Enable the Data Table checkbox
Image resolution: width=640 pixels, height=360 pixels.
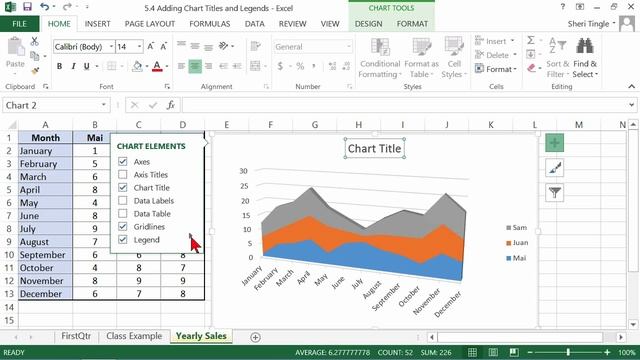pos(122,213)
